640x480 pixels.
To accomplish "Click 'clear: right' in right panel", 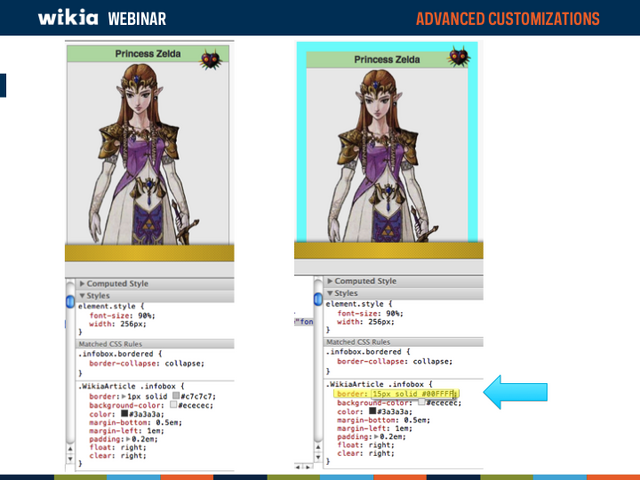I will (365, 453).
